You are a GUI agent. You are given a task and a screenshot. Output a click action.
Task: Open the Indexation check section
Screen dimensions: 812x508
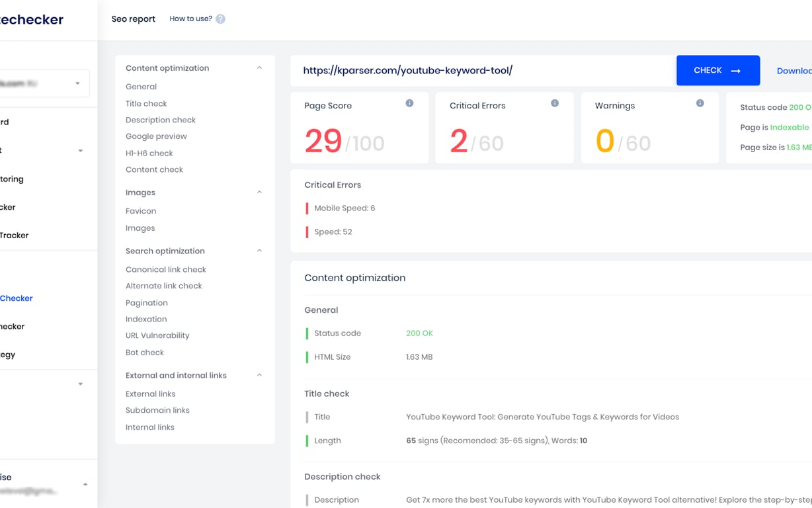pos(146,319)
